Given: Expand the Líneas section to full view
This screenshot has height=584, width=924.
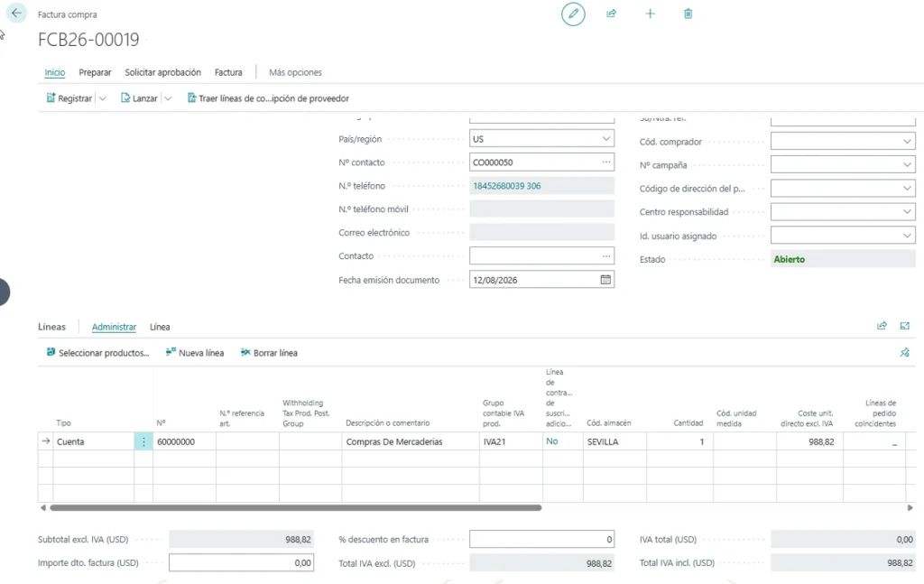Looking at the screenshot, I should (904, 326).
